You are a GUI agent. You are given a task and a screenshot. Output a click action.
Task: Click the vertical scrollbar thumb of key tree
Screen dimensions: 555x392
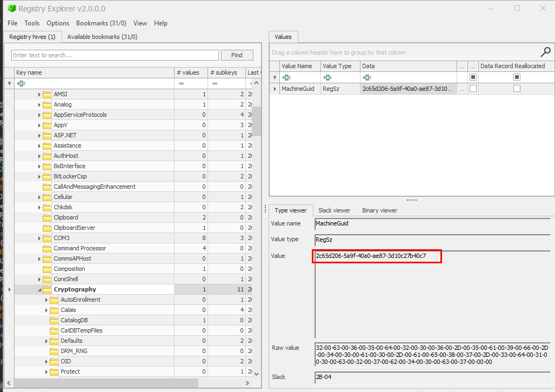click(257, 121)
